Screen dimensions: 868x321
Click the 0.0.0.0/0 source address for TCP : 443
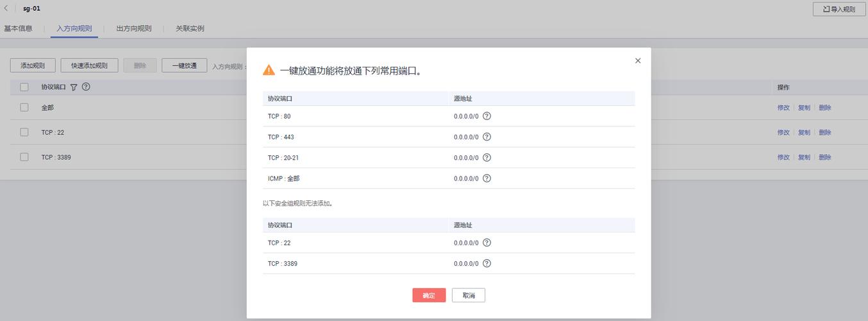coord(466,137)
